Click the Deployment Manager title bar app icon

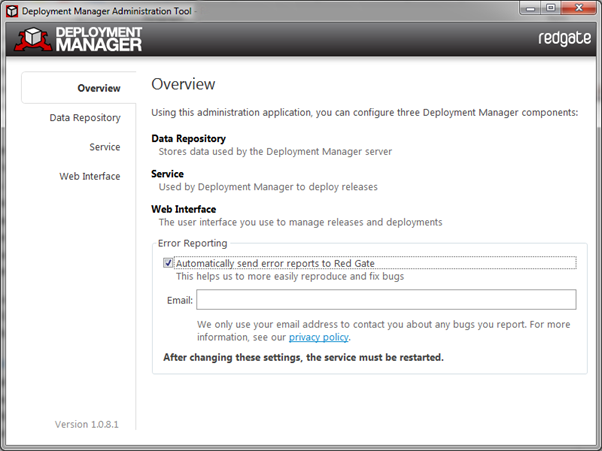pos(12,11)
